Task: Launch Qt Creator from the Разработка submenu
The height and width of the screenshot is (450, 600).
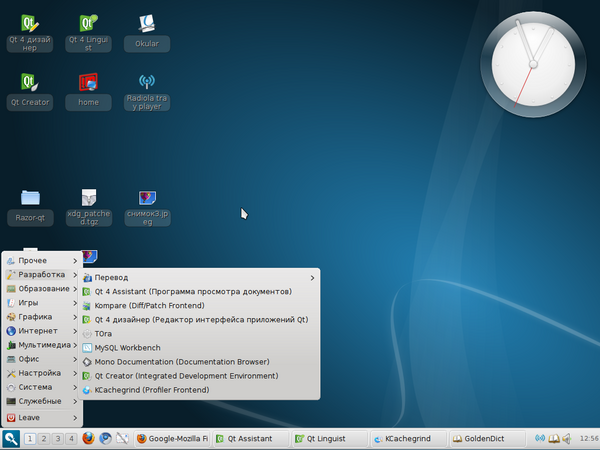Action: [199, 376]
